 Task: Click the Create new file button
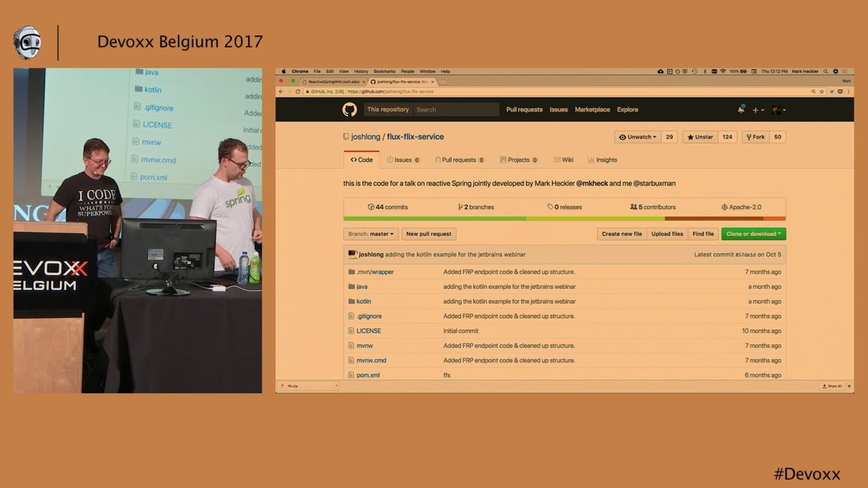(x=622, y=234)
